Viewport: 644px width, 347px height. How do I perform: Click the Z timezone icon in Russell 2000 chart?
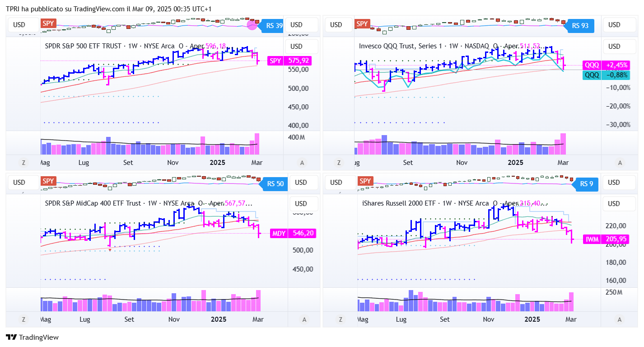[x=339, y=319]
